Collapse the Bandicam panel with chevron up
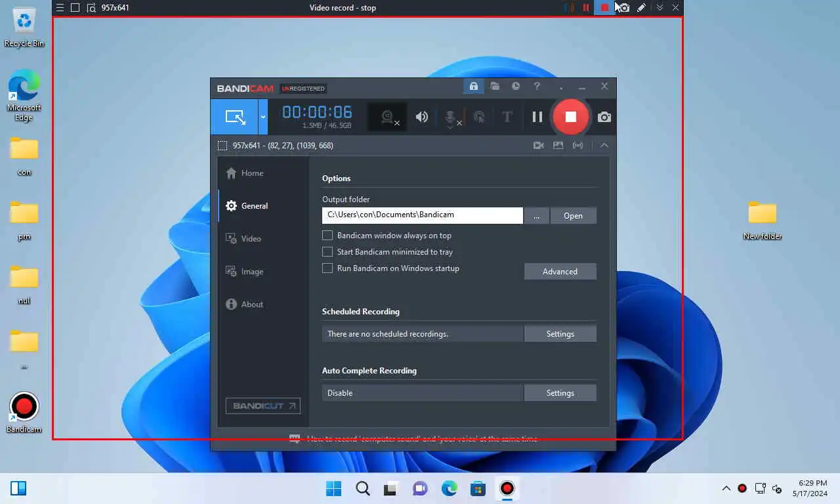840x504 pixels. tap(604, 145)
